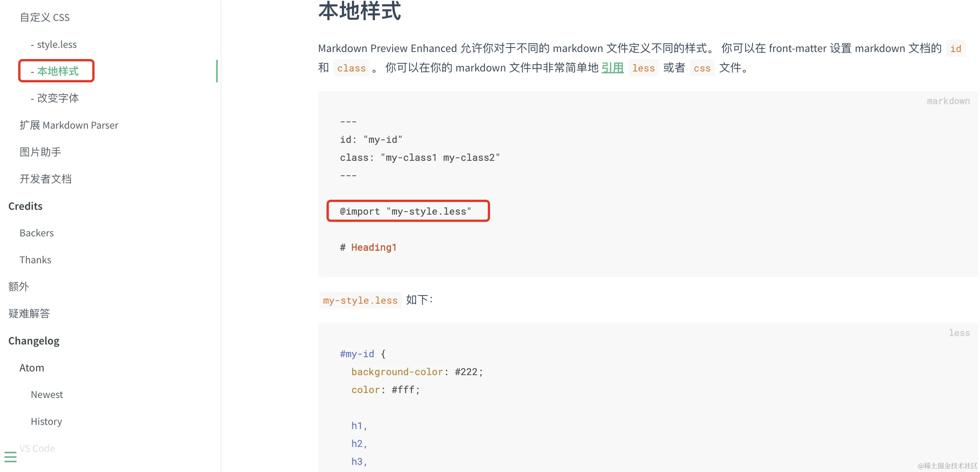Open the "- style.less" sidebar entry
This screenshot has width=980, height=472.
tap(54, 44)
